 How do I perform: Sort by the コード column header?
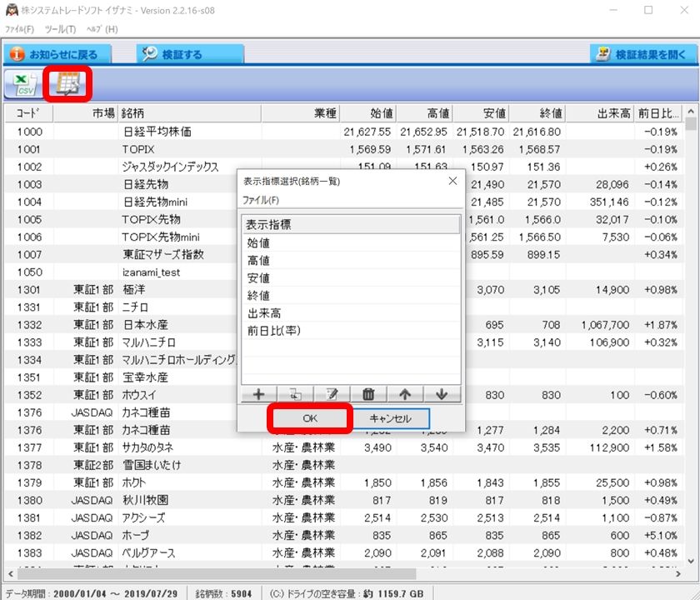[29, 113]
